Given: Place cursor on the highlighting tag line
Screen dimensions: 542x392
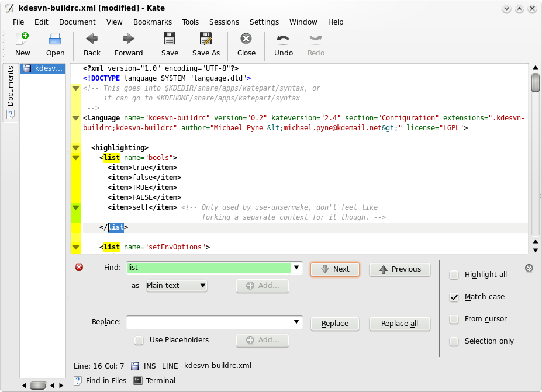Looking at the screenshot, I should coord(120,148).
